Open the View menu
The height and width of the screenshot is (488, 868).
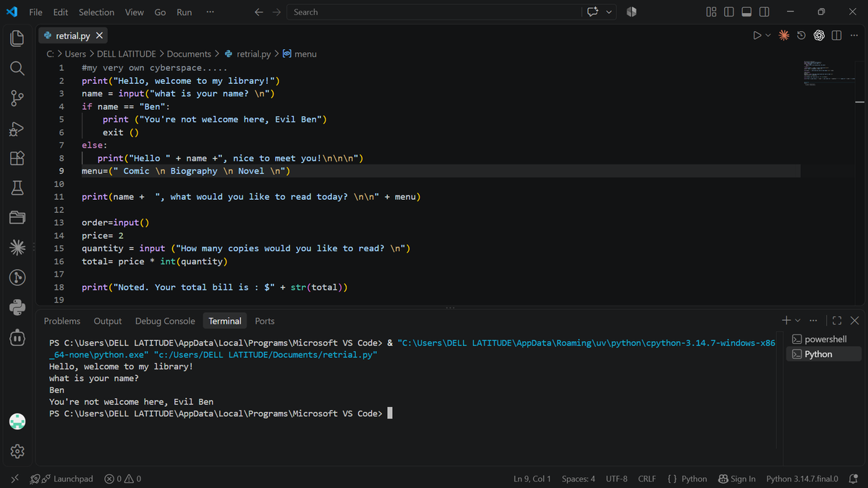click(134, 12)
